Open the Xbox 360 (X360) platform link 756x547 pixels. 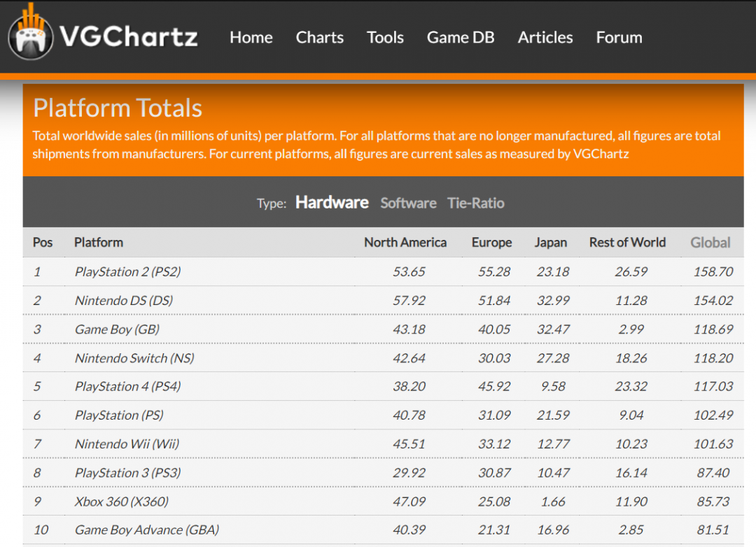pos(122,502)
